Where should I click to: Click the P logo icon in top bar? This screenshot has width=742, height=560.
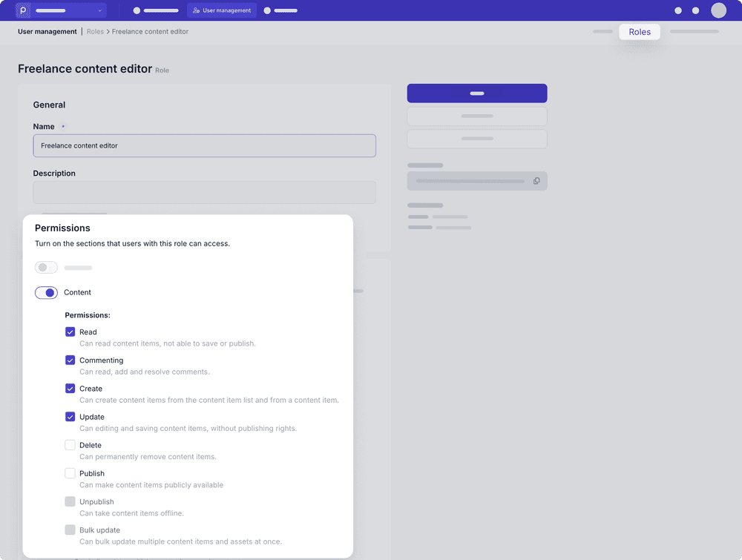pos(24,10)
